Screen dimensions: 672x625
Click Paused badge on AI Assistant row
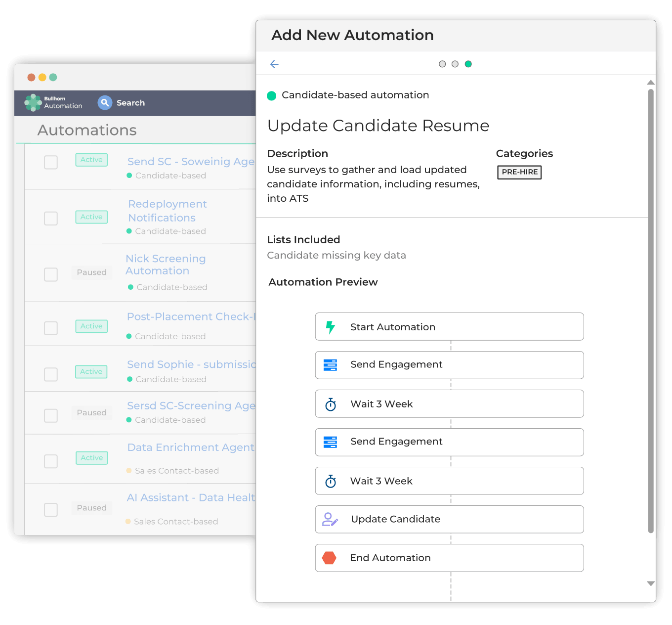click(x=91, y=508)
